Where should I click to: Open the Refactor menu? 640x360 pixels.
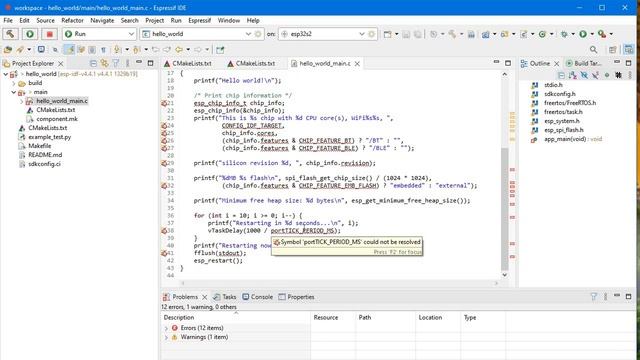(72, 20)
